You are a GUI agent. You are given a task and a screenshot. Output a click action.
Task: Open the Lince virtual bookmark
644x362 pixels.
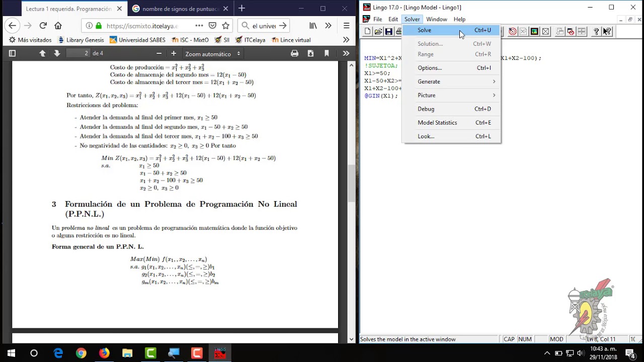click(291, 40)
